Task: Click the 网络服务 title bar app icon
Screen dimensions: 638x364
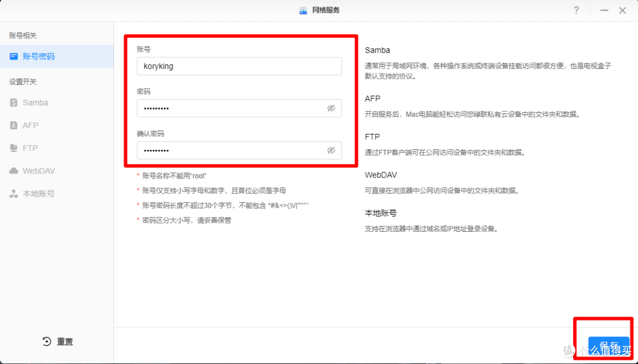Action: coord(304,11)
